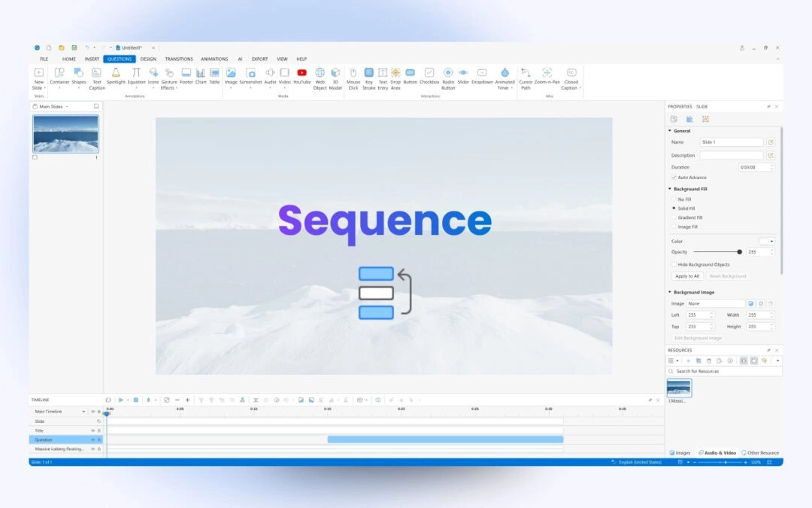This screenshot has height=508, width=812.
Task: Switch to the Images resource tab
Action: (680, 453)
